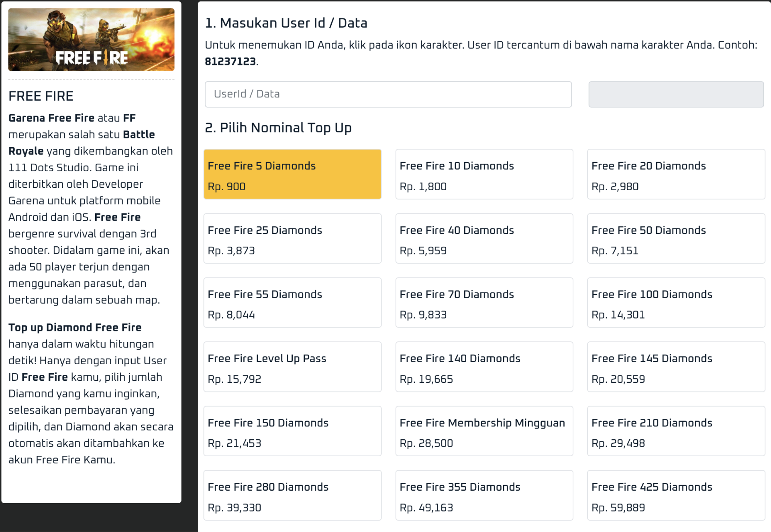Choose the Free Fire 70 Diamonds option

click(484, 303)
